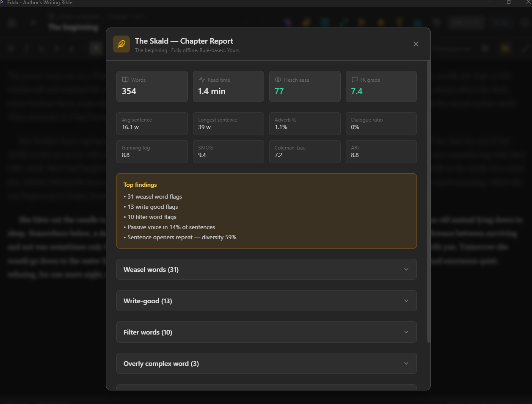Expand the Filter words (10) section
Viewport: 532px width, 404px height.
267,332
